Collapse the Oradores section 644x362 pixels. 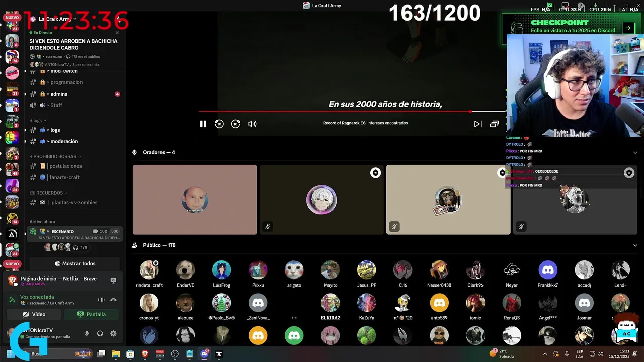click(x=635, y=152)
